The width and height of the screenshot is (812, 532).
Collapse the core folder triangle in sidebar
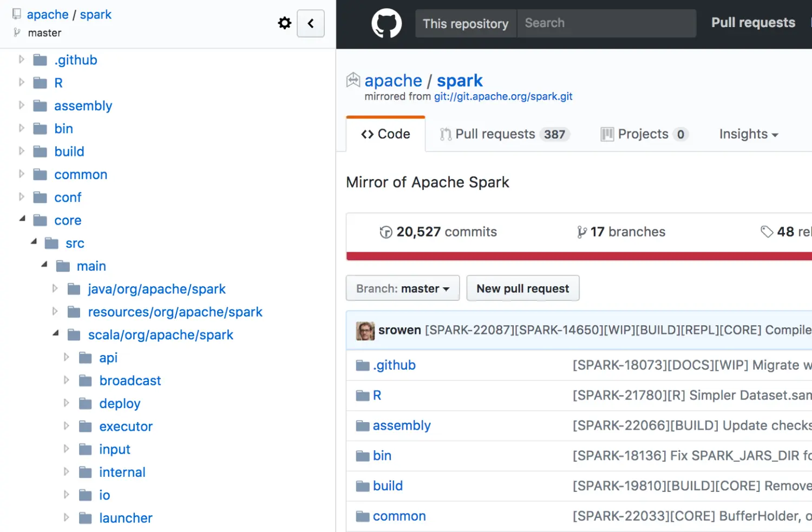click(x=22, y=219)
